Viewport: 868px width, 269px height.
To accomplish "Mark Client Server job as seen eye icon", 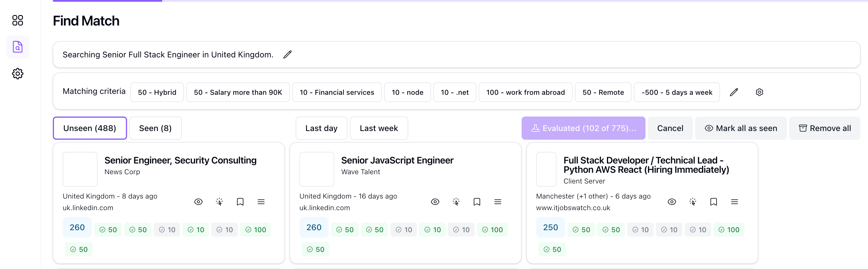I will point(672,202).
